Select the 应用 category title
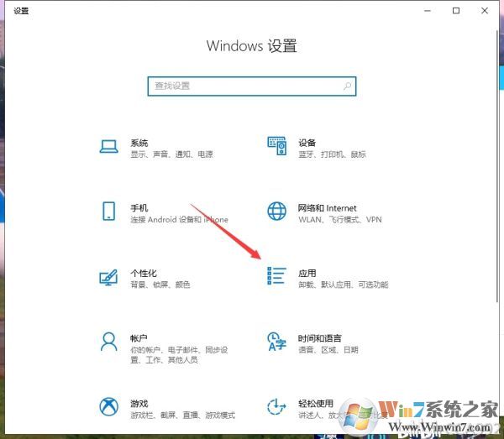The width and height of the screenshot is (504, 439). point(307,274)
